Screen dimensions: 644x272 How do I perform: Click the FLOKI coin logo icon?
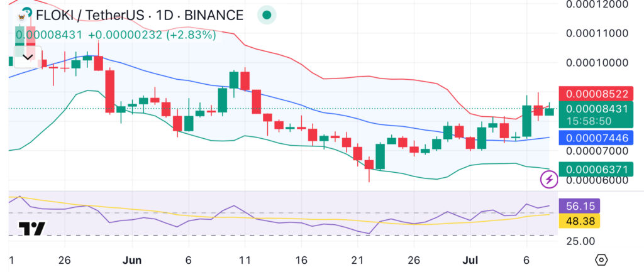point(23,16)
